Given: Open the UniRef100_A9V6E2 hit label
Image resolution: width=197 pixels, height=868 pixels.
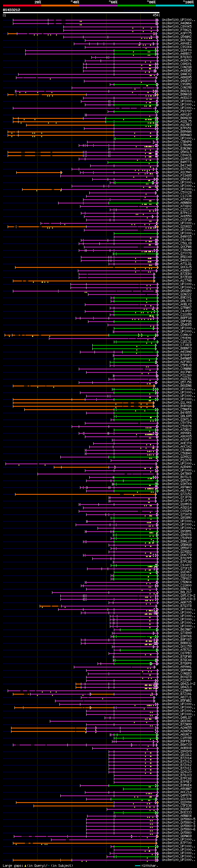Looking at the screenshot, I should [176, 43].
